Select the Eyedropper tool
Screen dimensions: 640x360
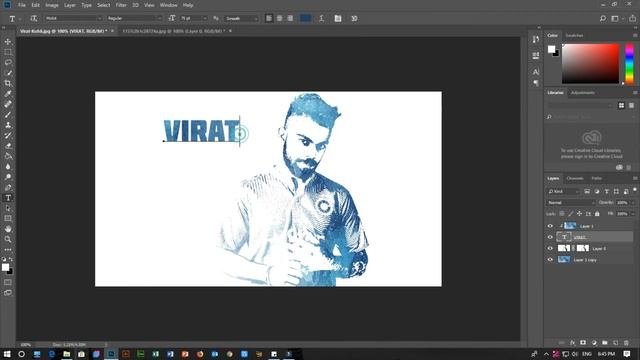coord(8,94)
